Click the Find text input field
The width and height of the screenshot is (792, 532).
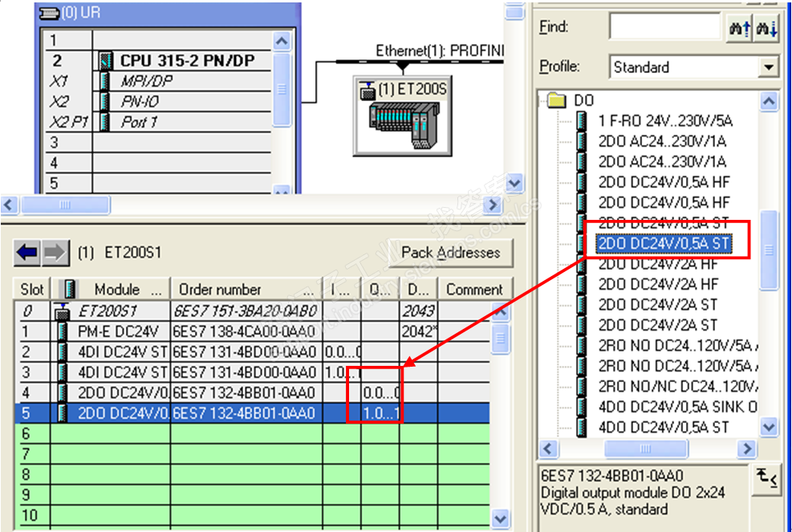point(664,26)
